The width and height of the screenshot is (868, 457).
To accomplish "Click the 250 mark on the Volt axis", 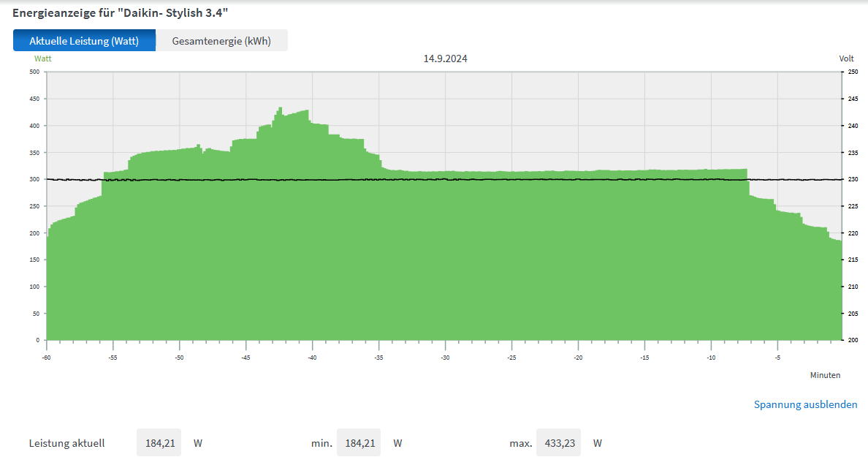I will pyautogui.click(x=852, y=72).
